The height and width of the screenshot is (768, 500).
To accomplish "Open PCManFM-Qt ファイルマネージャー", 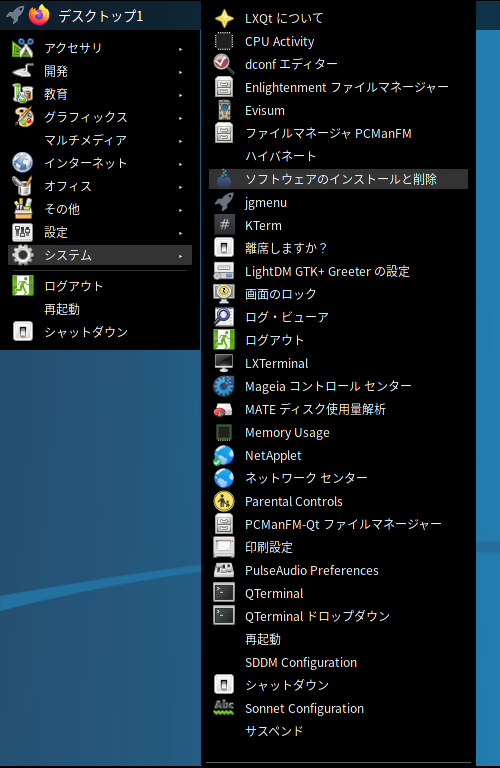I will (338, 524).
